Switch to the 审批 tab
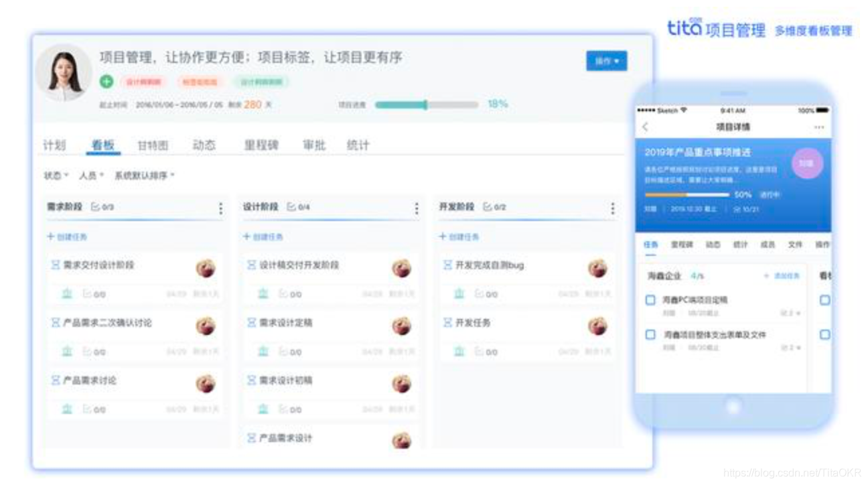The image size is (868, 485). 313,145
